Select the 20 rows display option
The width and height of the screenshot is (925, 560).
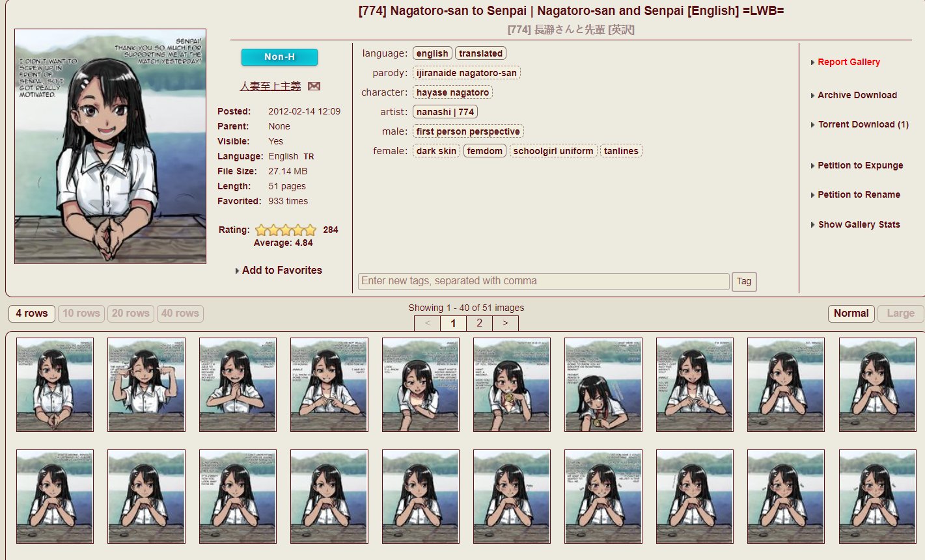click(x=131, y=313)
